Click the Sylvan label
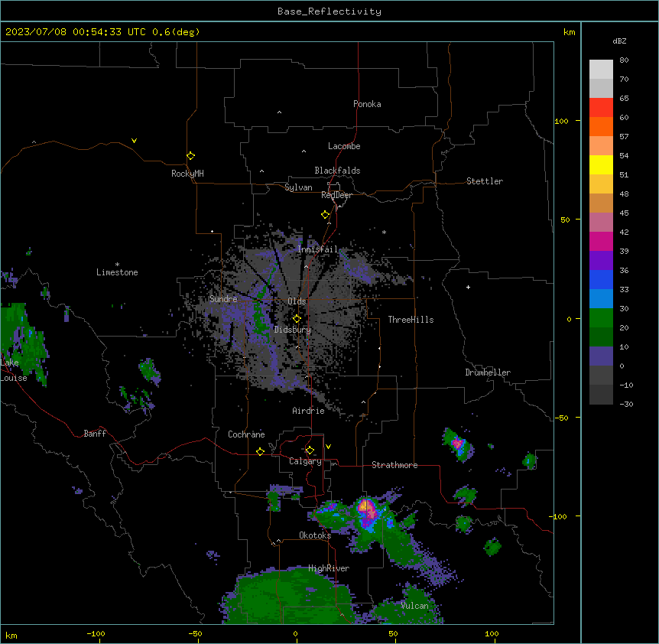The height and width of the screenshot is (644, 659). pos(298,187)
